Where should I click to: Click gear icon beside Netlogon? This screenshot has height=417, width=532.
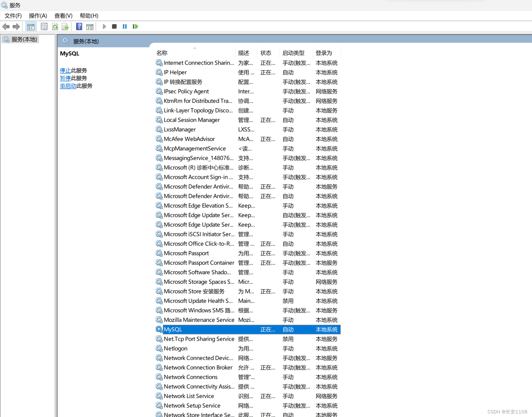(x=159, y=348)
